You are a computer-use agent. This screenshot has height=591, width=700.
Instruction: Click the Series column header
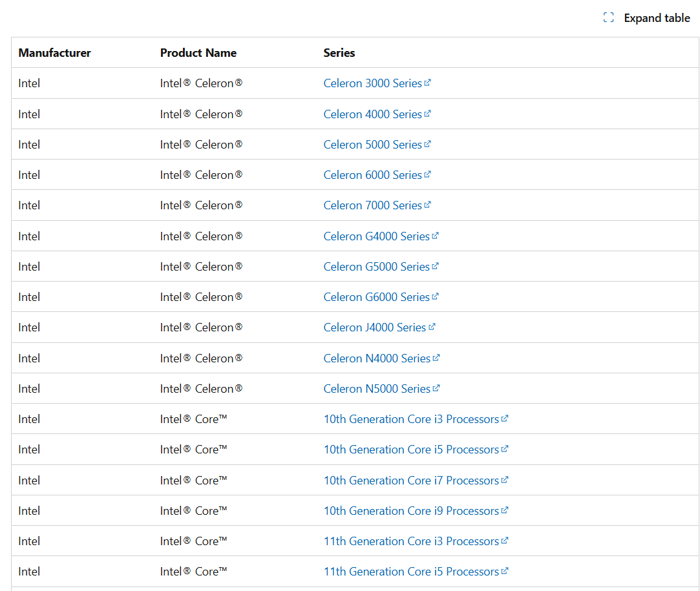339,53
